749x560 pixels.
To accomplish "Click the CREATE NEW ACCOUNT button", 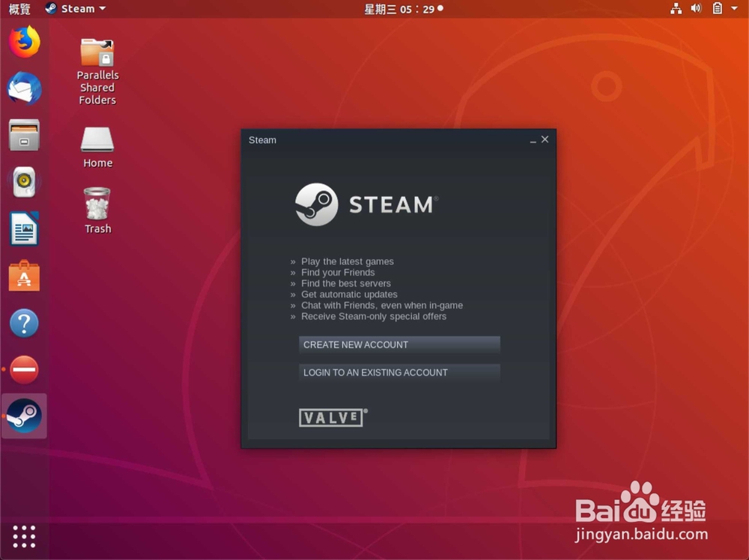I will [x=399, y=345].
